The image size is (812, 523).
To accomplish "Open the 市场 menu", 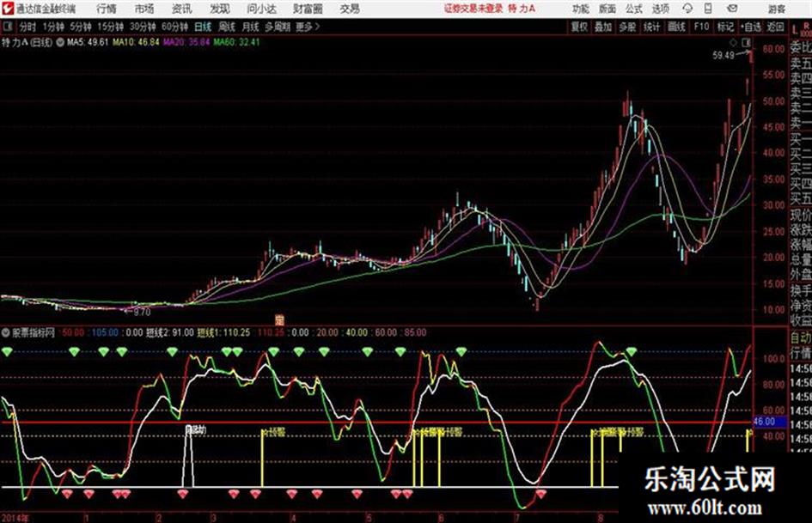I will point(144,9).
